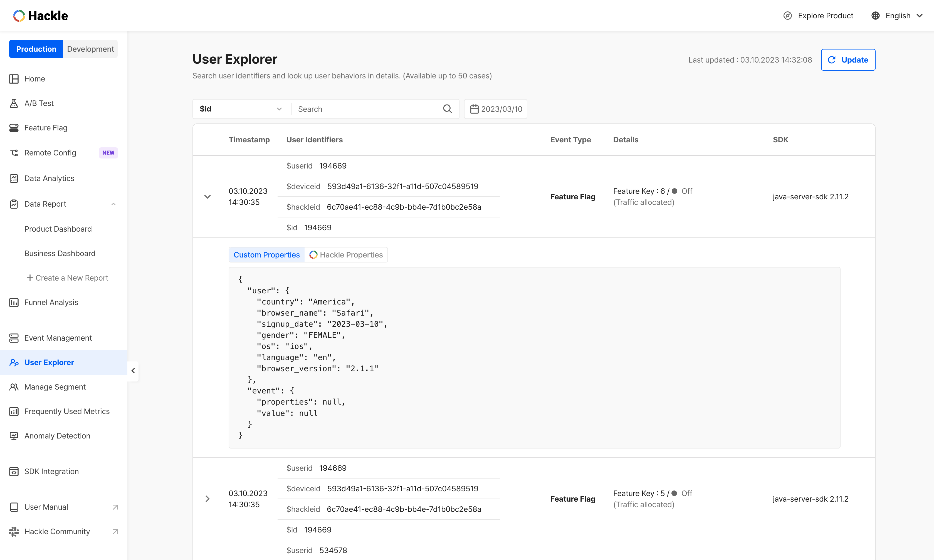The width and height of the screenshot is (934, 560).
Task: Click the Hackle logo in header
Action: [x=40, y=16]
